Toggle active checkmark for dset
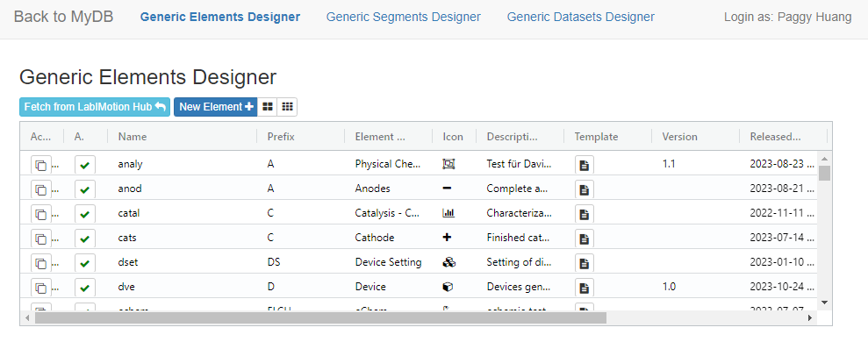The width and height of the screenshot is (868, 349). coord(85,263)
